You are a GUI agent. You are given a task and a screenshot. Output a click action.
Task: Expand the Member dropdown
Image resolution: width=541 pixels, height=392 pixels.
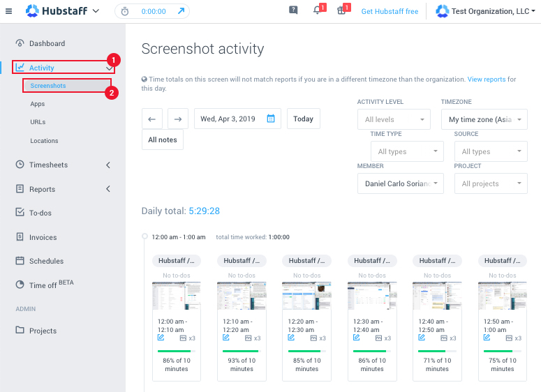[400, 183]
